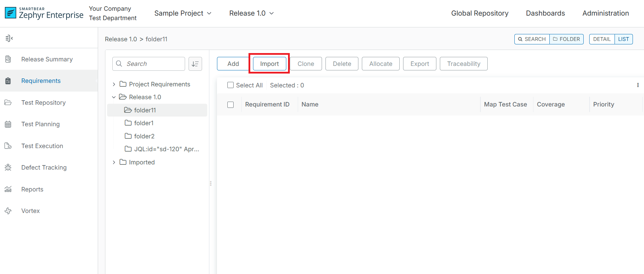The height and width of the screenshot is (274, 644).
Task: Open the Sample Project dropdown
Action: (x=183, y=13)
